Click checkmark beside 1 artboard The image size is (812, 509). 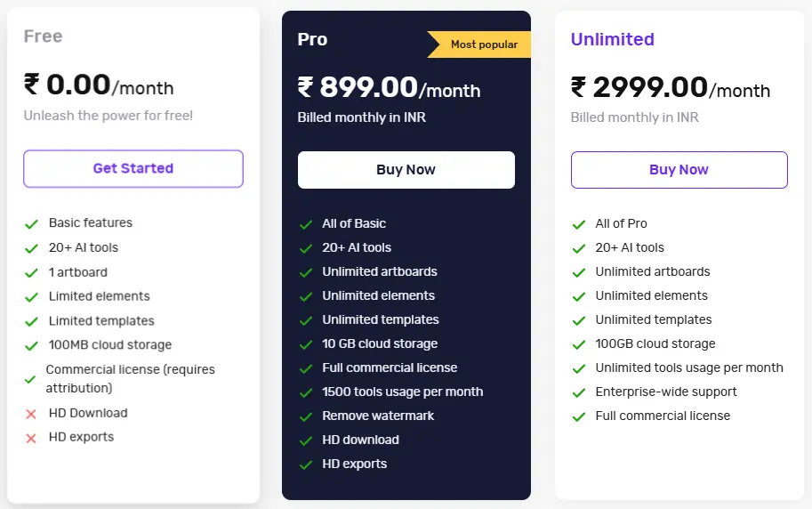point(31,272)
